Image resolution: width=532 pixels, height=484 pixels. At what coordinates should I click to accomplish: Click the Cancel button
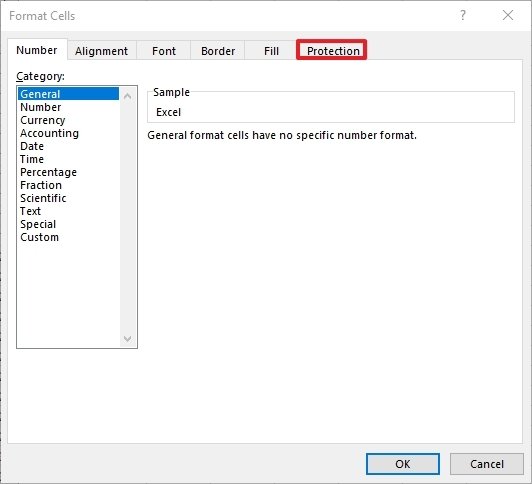coord(487,464)
